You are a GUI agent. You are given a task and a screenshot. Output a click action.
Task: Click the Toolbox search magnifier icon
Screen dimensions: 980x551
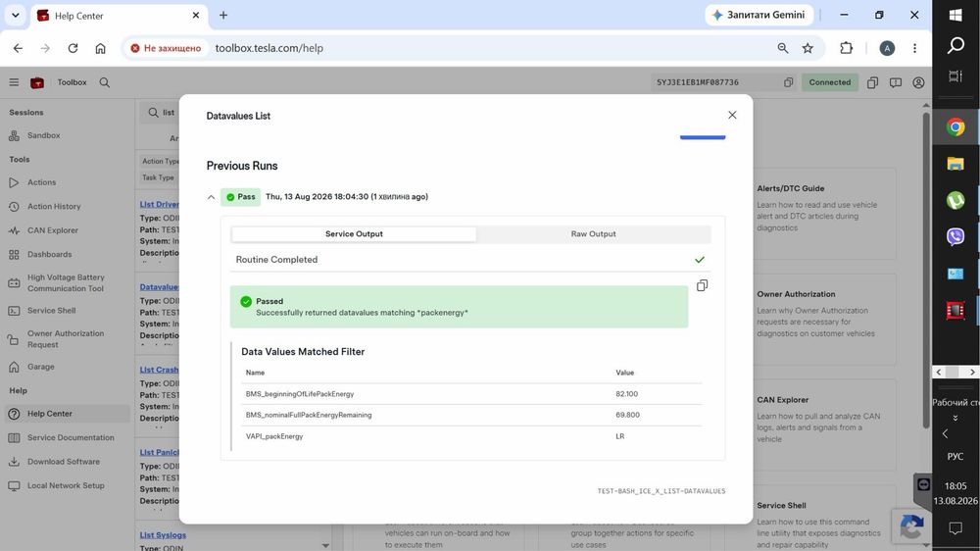pos(105,82)
